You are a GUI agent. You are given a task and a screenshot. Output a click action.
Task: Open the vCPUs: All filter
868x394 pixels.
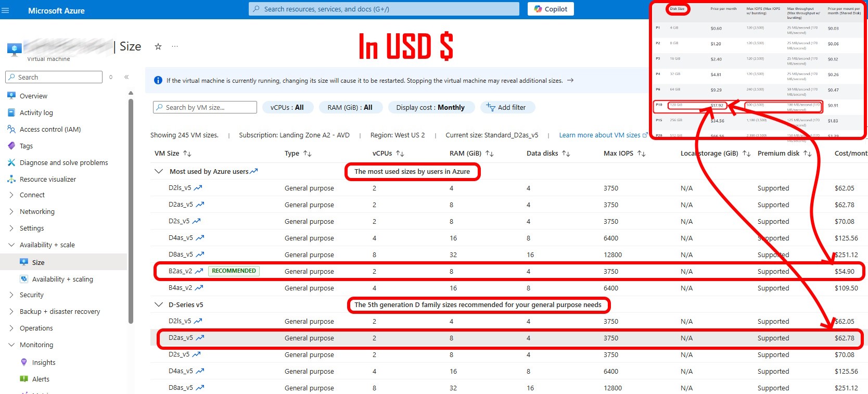pos(287,107)
